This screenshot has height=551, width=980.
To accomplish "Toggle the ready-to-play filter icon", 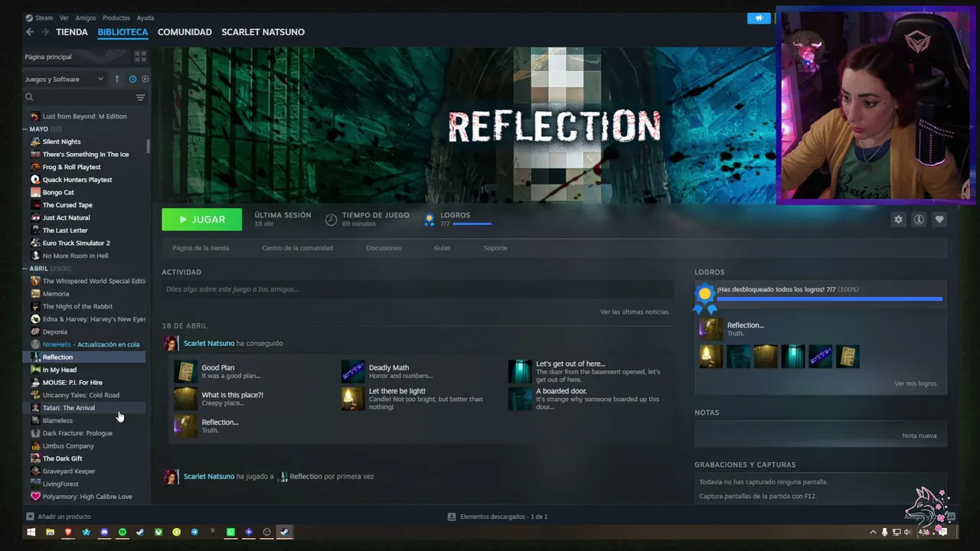I will tap(145, 79).
